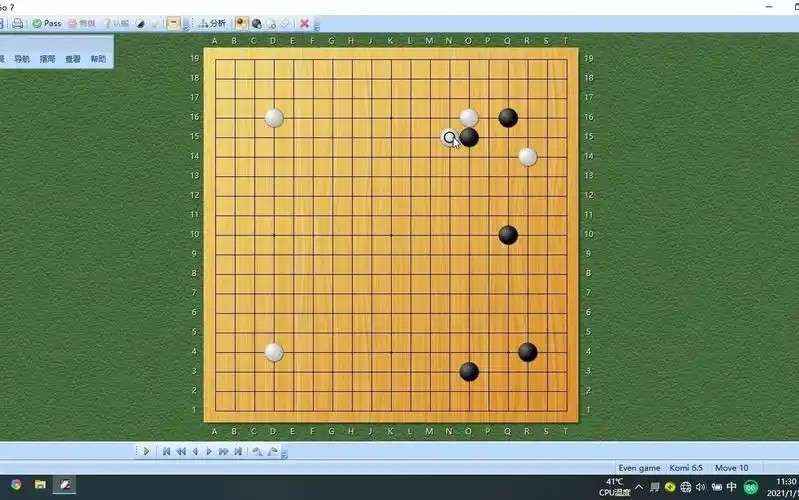
Task: Click 'Komi 6.5' in the status bar
Action: point(686,468)
